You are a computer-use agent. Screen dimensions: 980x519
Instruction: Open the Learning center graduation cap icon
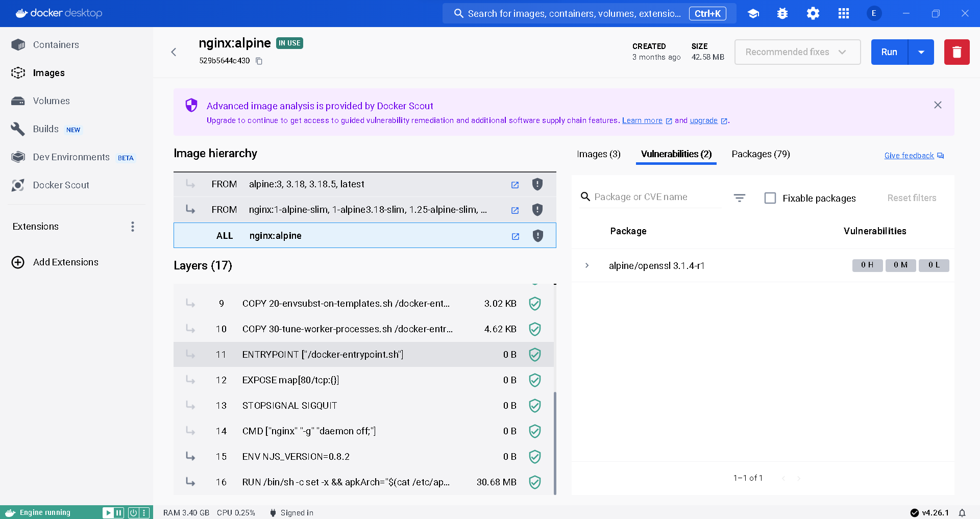pos(753,14)
